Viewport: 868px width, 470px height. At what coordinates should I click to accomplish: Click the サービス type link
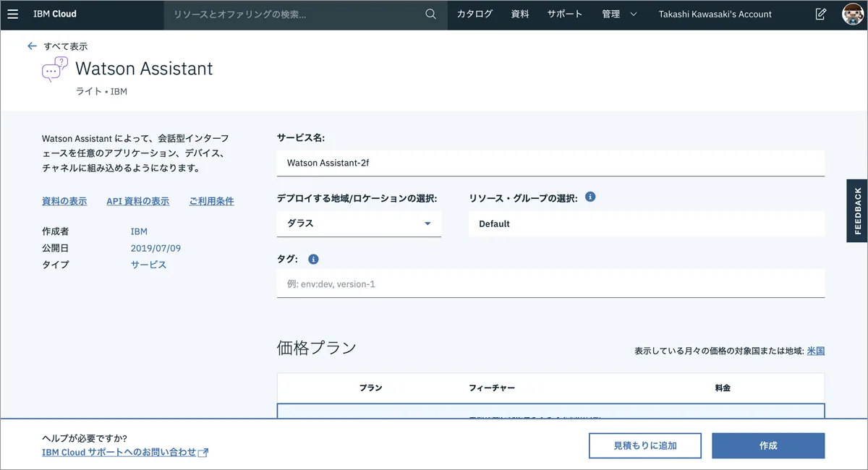(x=148, y=265)
